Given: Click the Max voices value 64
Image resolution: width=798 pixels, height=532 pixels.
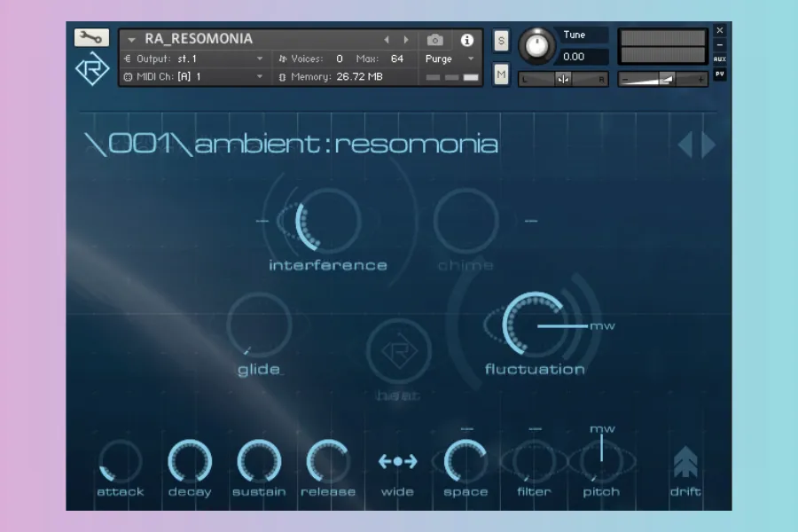Looking at the screenshot, I should coord(397,59).
